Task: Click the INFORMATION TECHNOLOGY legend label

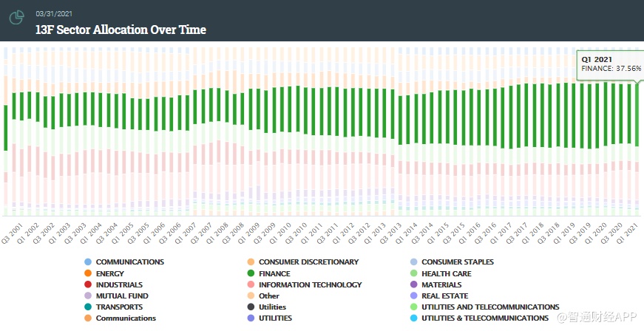Action: point(310,284)
